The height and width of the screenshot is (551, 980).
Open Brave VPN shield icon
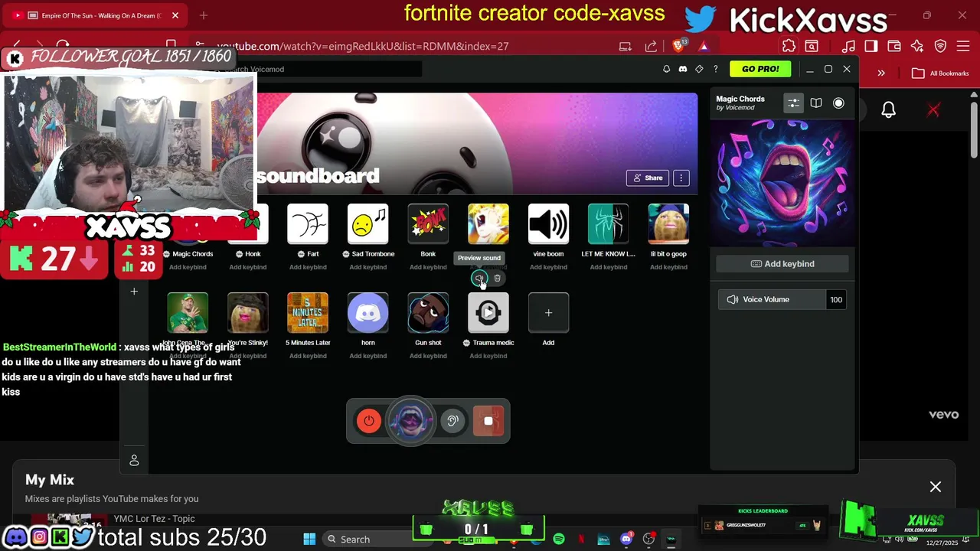(941, 46)
